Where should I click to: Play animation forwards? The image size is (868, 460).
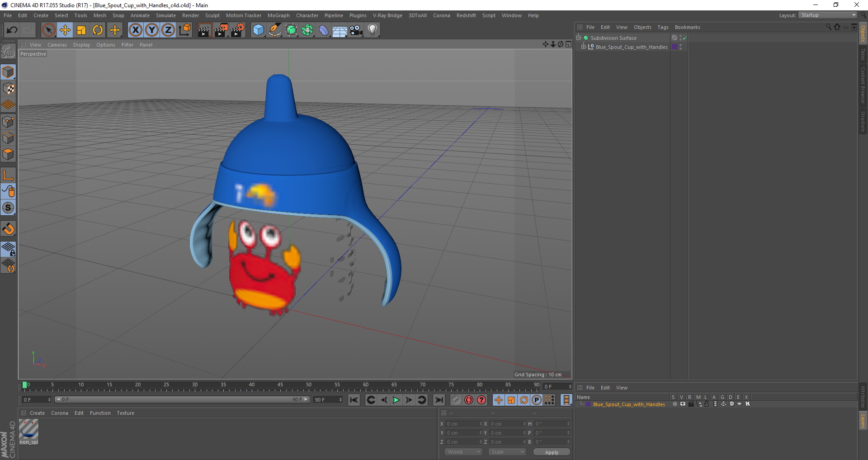click(396, 400)
